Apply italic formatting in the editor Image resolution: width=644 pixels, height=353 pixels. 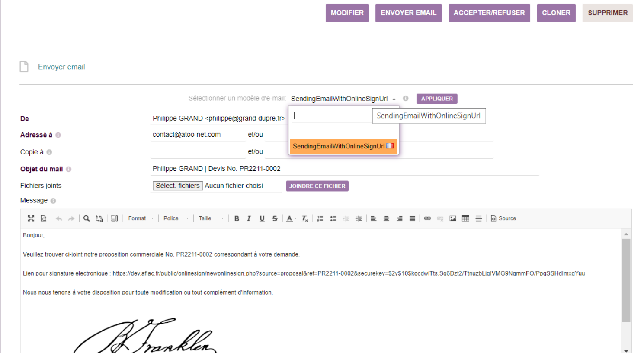click(x=249, y=218)
